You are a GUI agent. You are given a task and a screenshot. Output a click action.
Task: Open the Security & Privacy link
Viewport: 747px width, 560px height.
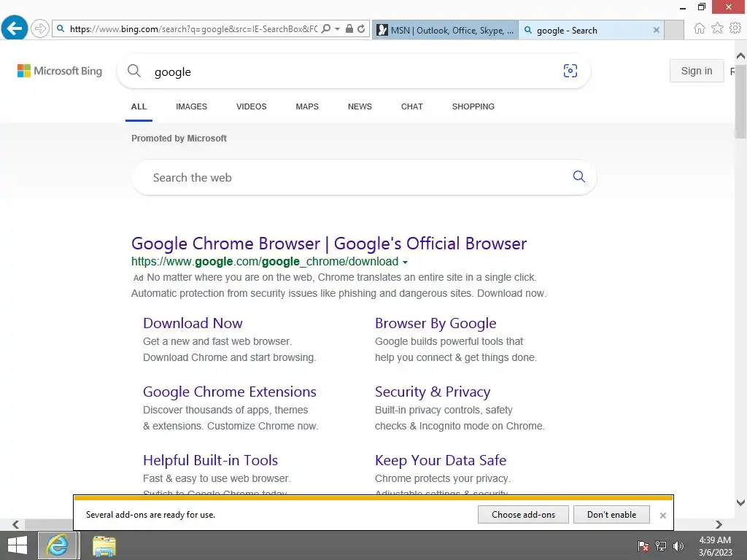click(x=433, y=392)
